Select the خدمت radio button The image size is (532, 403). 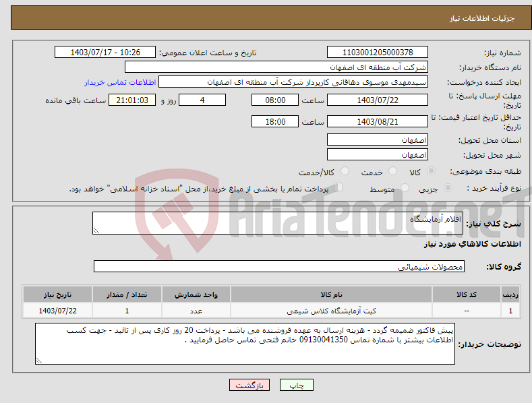point(392,171)
